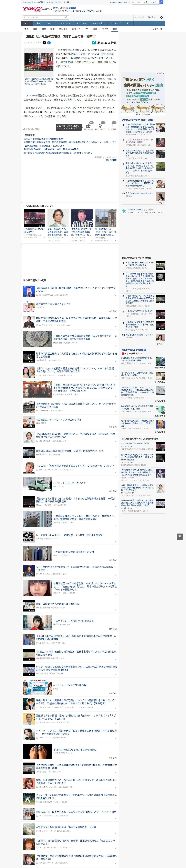Report the article via 記事に関する報告

coord(32,129)
